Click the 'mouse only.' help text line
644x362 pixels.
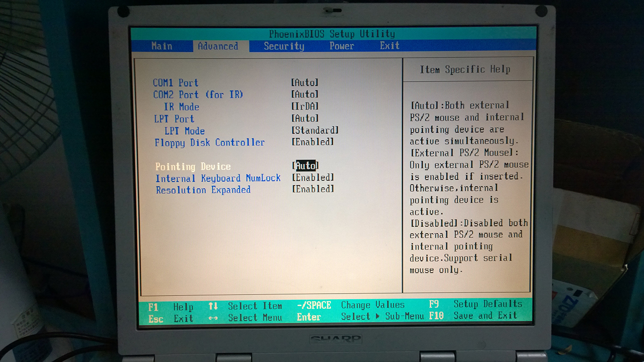point(436,270)
